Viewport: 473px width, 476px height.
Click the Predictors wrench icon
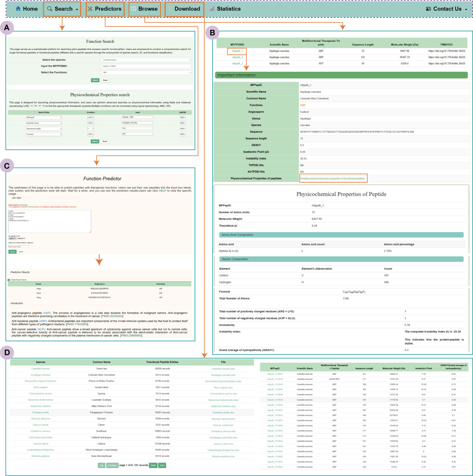point(90,9)
